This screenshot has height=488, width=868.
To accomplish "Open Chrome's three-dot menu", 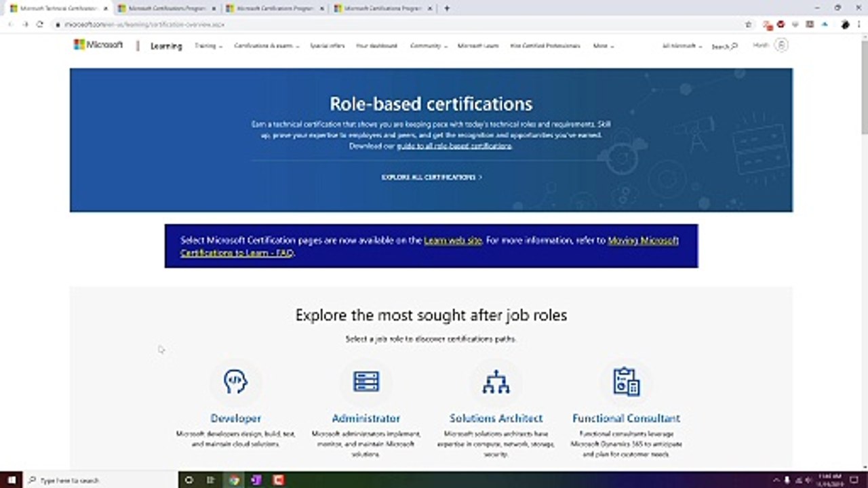I will pyautogui.click(x=860, y=24).
